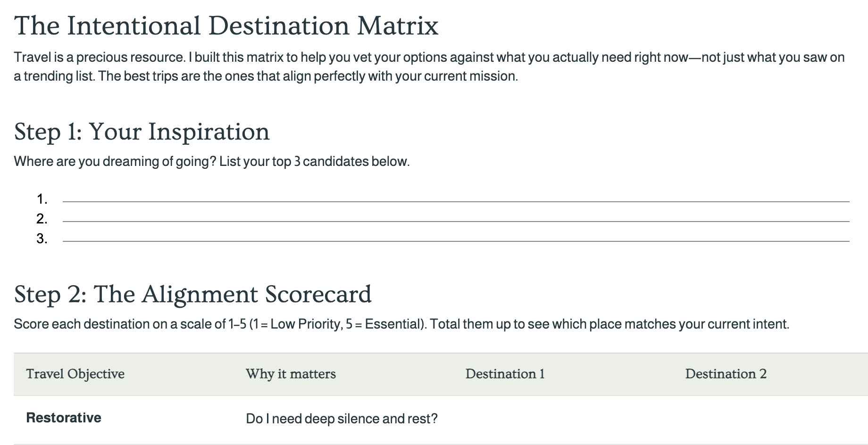Click the Travel Objective column header
The image size is (868, 445).
coord(75,374)
